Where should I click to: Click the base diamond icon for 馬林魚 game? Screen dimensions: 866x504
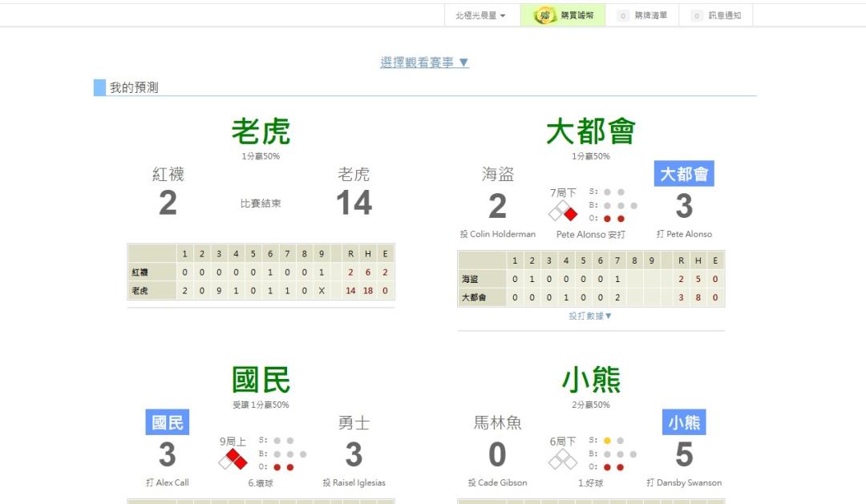(563, 459)
